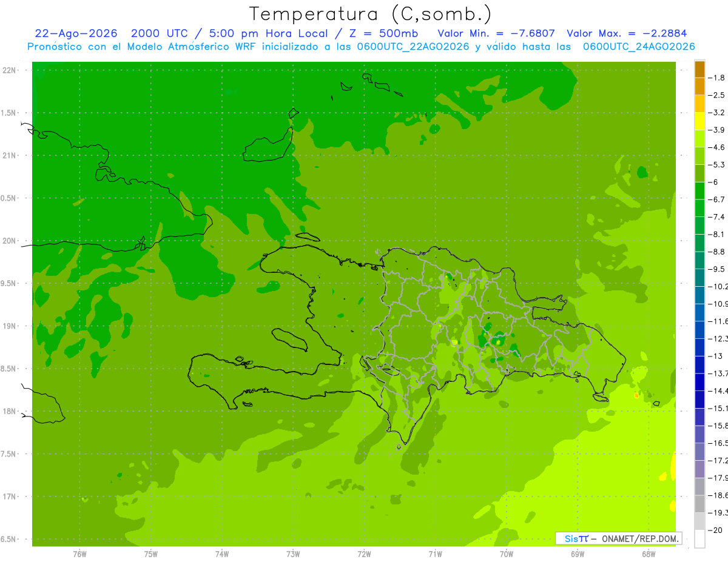Click the 'Modelo Atmosferico WRF' forecast description line

point(361,47)
